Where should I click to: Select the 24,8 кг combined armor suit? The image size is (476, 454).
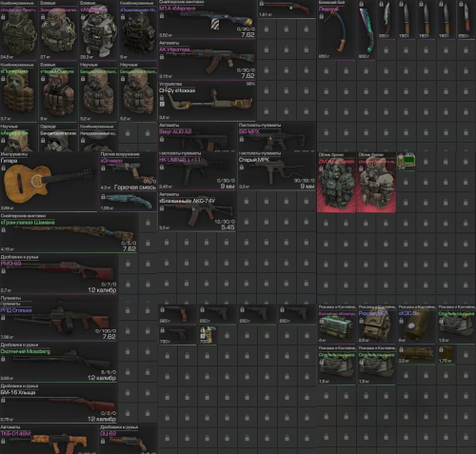tap(19, 30)
